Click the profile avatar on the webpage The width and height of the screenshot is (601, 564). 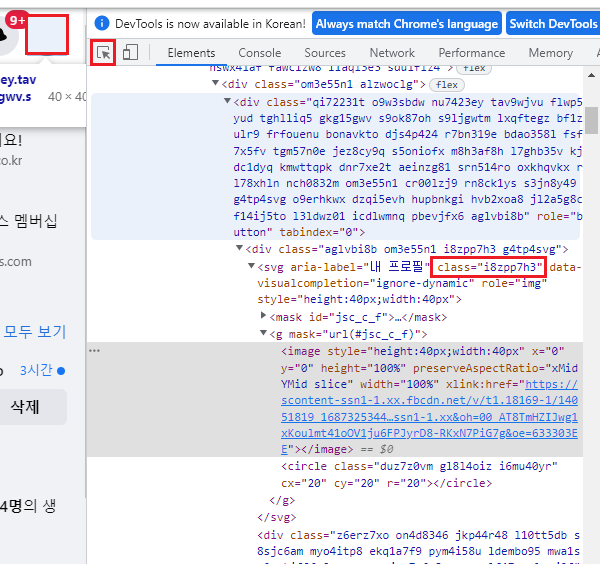47,35
